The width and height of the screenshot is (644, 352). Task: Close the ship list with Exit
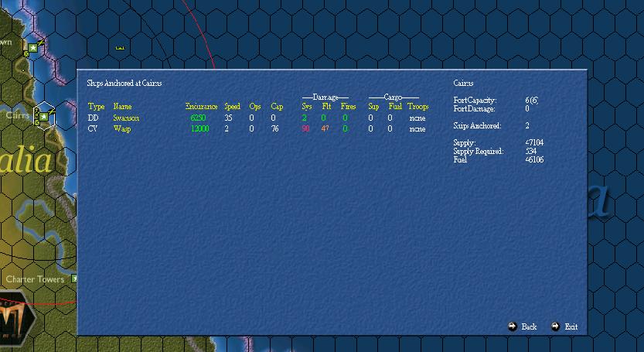point(564,326)
